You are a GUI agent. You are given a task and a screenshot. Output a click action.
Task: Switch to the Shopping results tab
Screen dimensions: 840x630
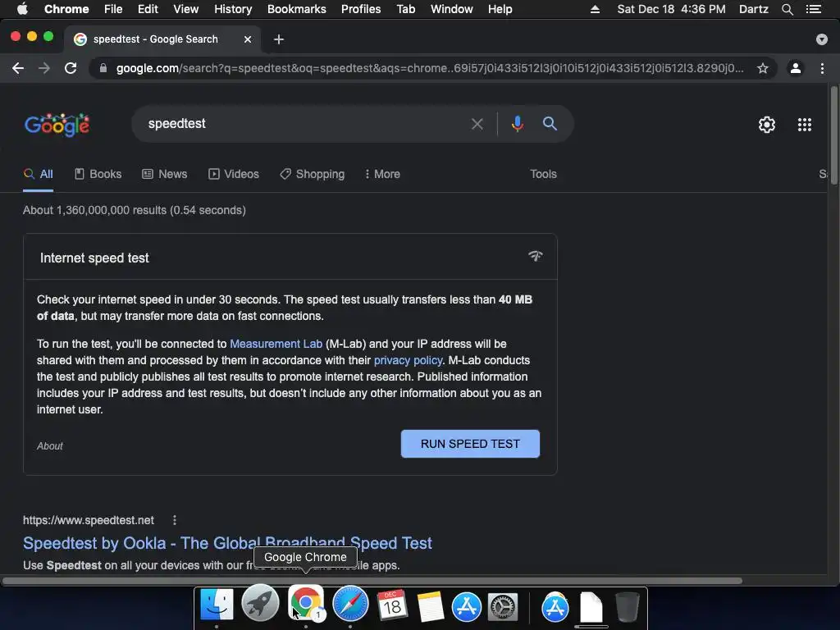coord(313,174)
